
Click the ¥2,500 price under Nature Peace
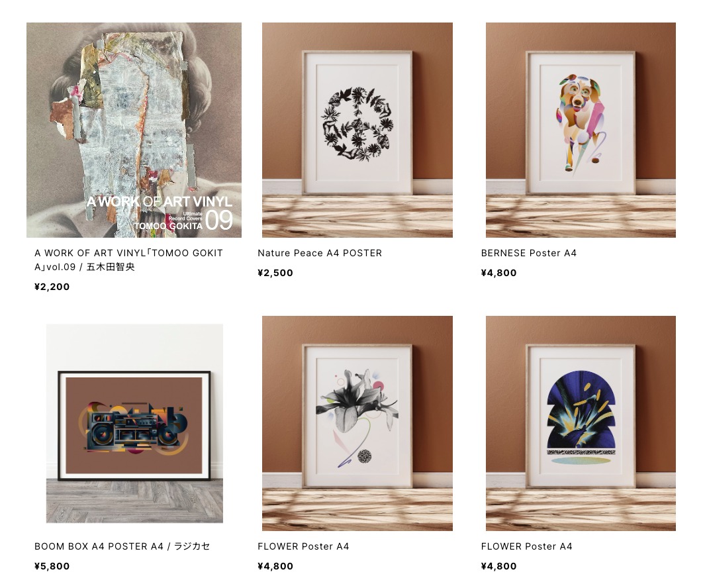[275, 273]
